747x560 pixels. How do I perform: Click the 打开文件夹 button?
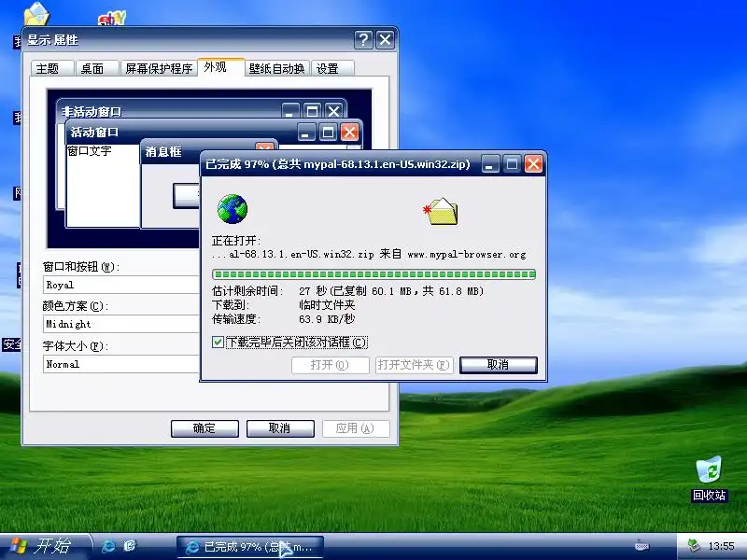(414, 365)
